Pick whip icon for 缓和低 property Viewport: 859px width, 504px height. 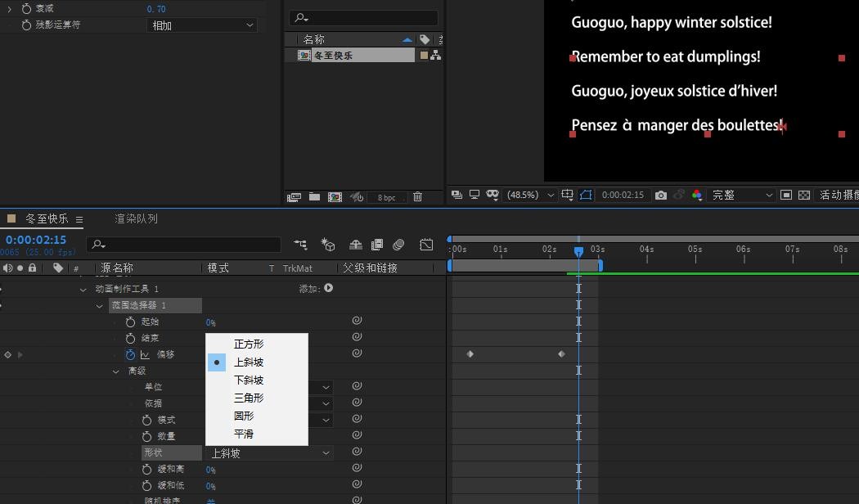(x=357, y=484)
